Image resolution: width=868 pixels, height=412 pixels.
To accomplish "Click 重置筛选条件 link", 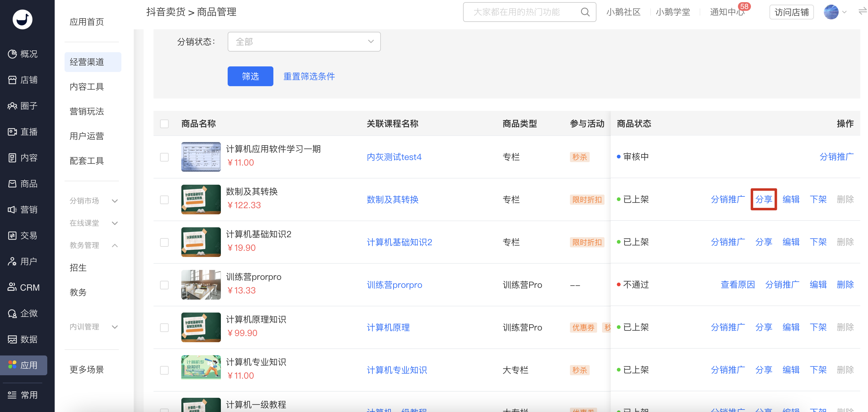I will coord(309,77).
